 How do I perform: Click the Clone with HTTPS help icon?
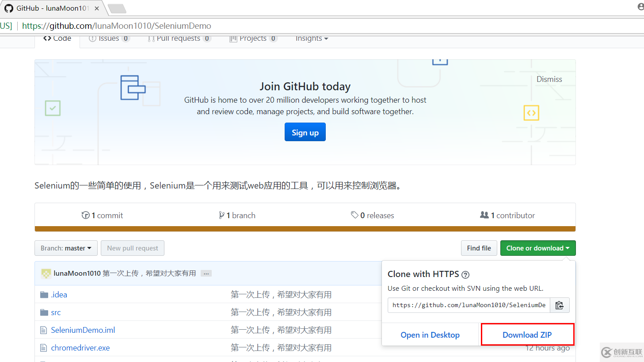tap(465, 275)
